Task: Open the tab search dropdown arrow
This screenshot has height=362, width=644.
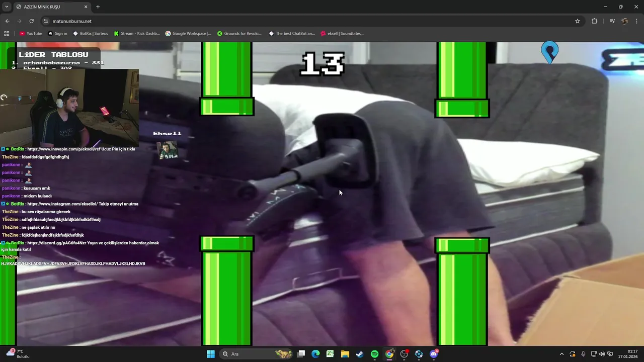Action: [7, 7]
